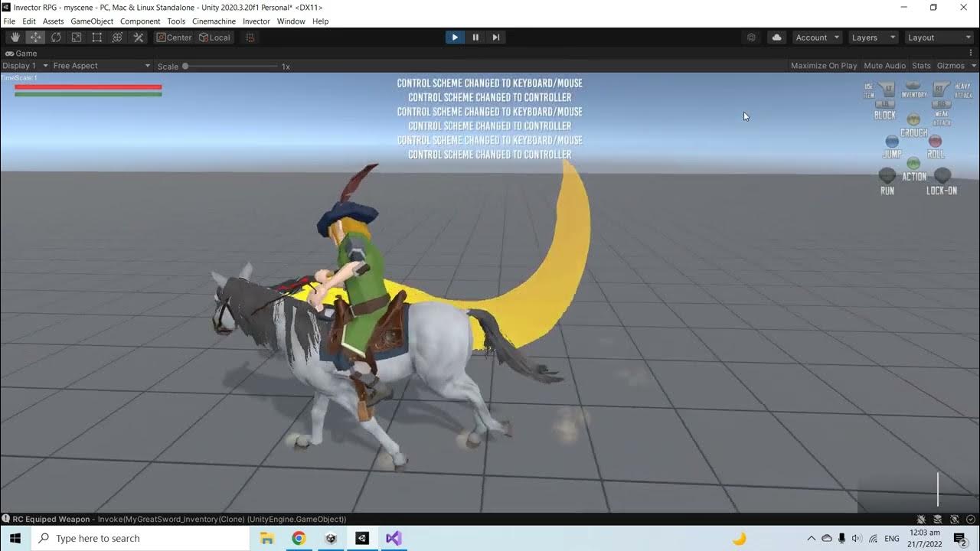Click the green Action button icon
Viewport: 980px width, 551px height.
(x=913, y=163)
